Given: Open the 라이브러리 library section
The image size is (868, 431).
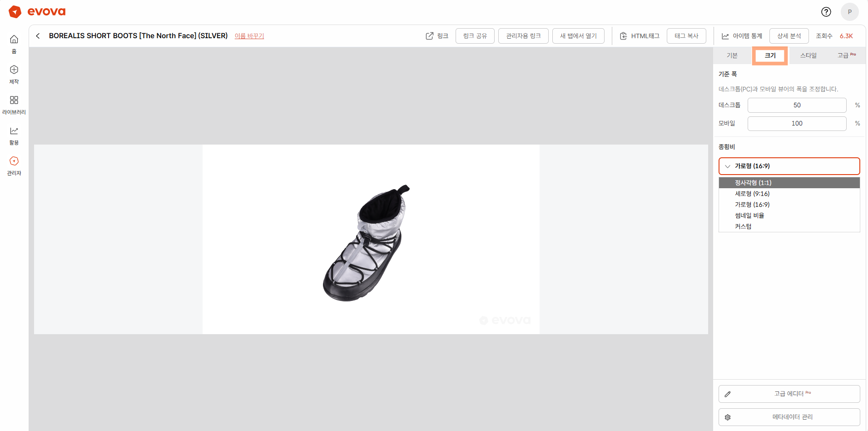Looking at the screenshot, I should click(14, 105).
